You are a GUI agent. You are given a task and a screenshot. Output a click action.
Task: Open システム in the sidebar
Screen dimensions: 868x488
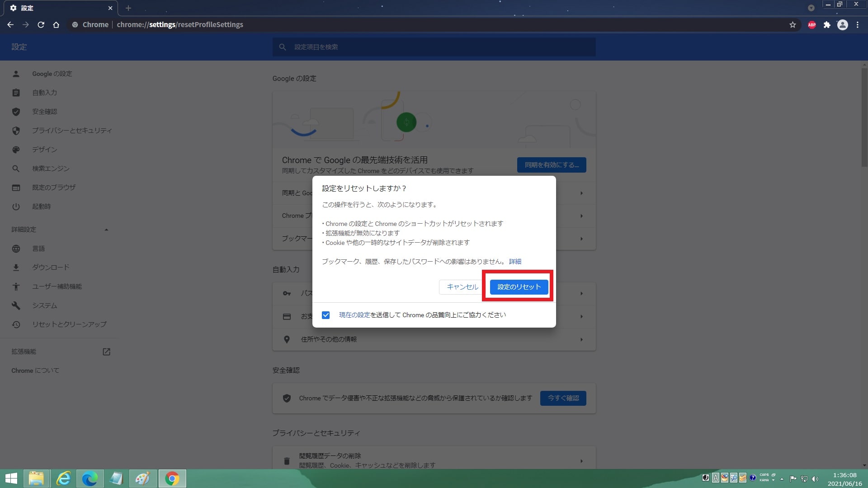coord(44,305)
